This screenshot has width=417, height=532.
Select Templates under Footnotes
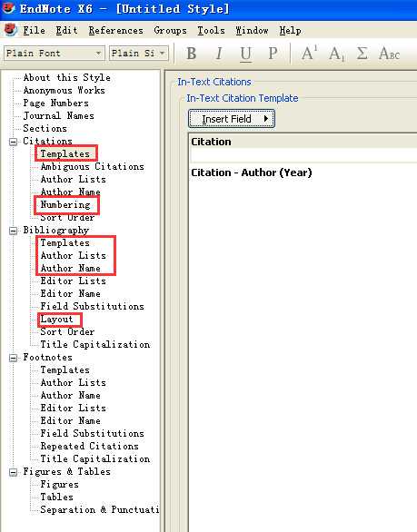(65, 370)
